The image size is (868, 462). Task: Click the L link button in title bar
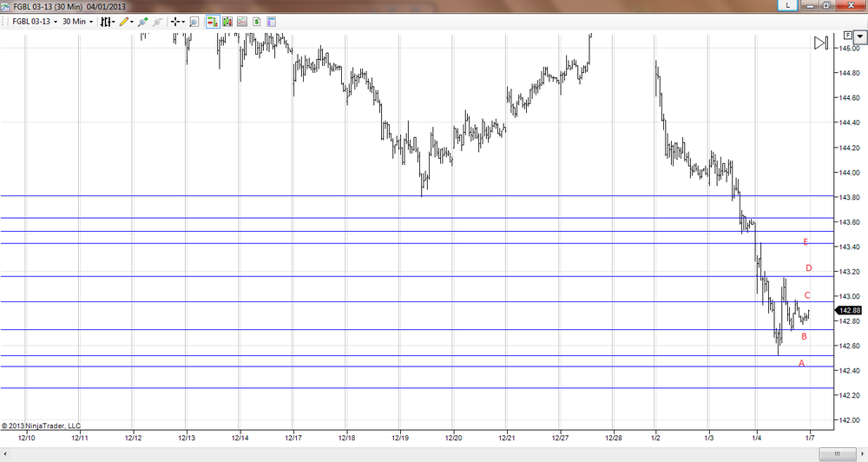(787, 5)
